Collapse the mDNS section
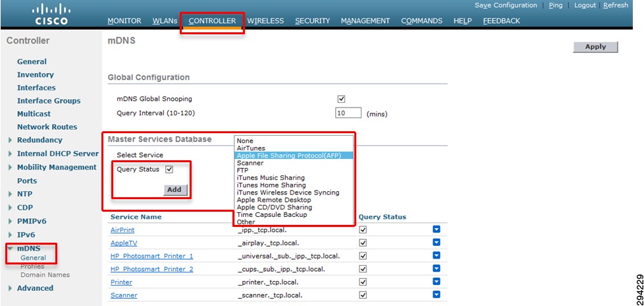Viewport: 644px width, 306px height. pyautogui.click(x=10, y=249)
